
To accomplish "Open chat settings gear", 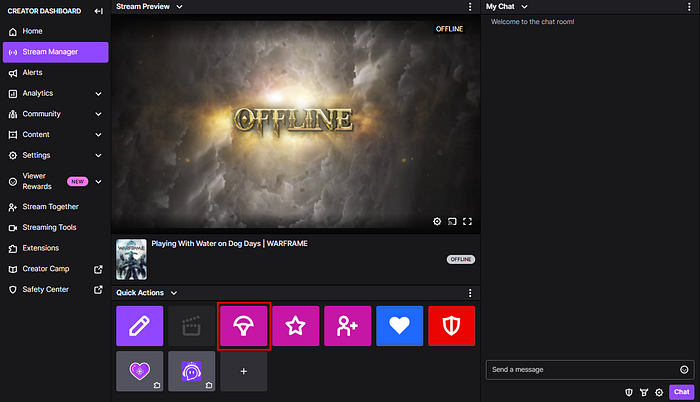I will [659, 393].
